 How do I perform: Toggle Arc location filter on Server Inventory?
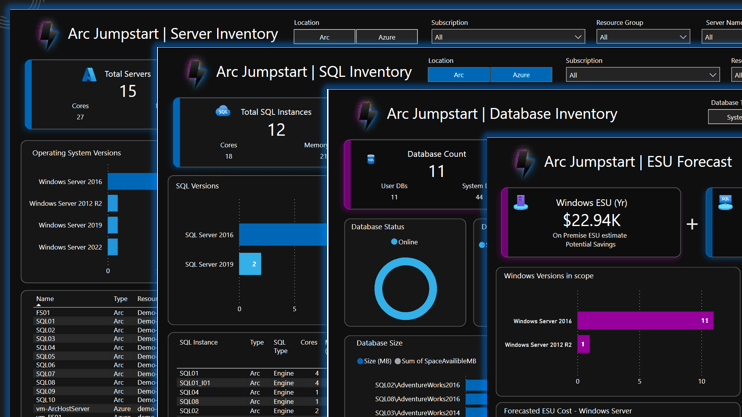(x=324, y=37)
